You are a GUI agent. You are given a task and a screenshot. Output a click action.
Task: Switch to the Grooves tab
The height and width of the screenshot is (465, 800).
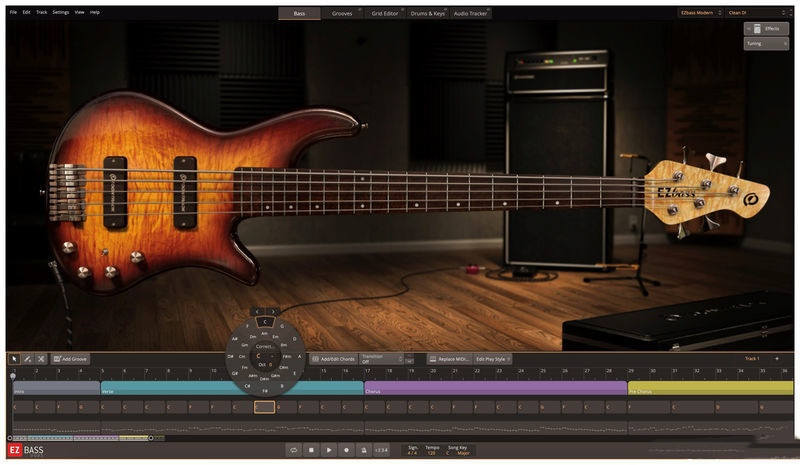click(x=342, y=14)
